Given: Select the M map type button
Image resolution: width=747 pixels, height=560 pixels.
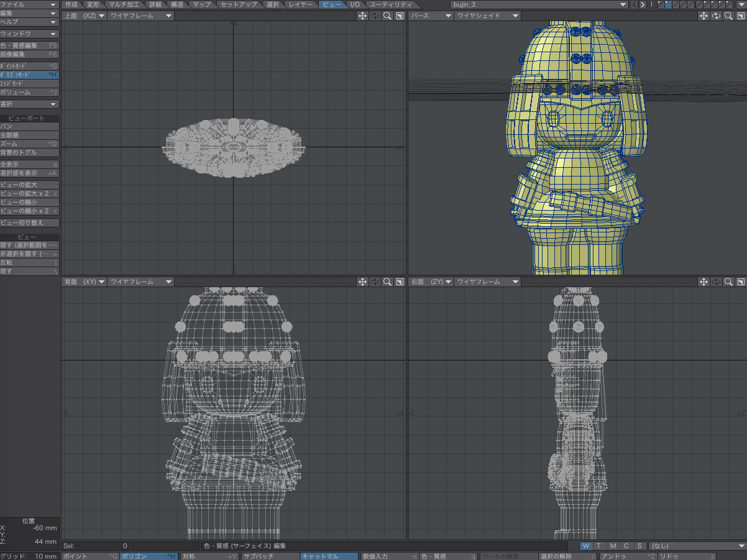Looking at the screenshot, I should pos(613,546).
